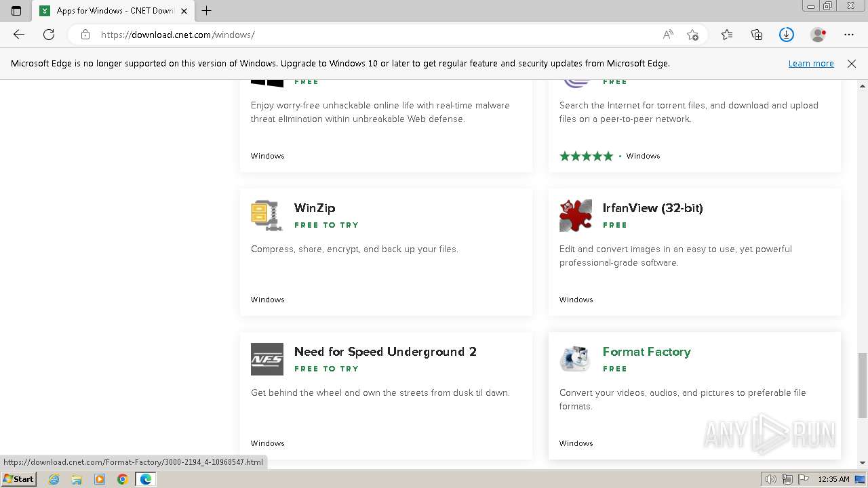Click the malware protection description text
The height and width of the screenshot is (488, 868).
(x=380, y=112)
